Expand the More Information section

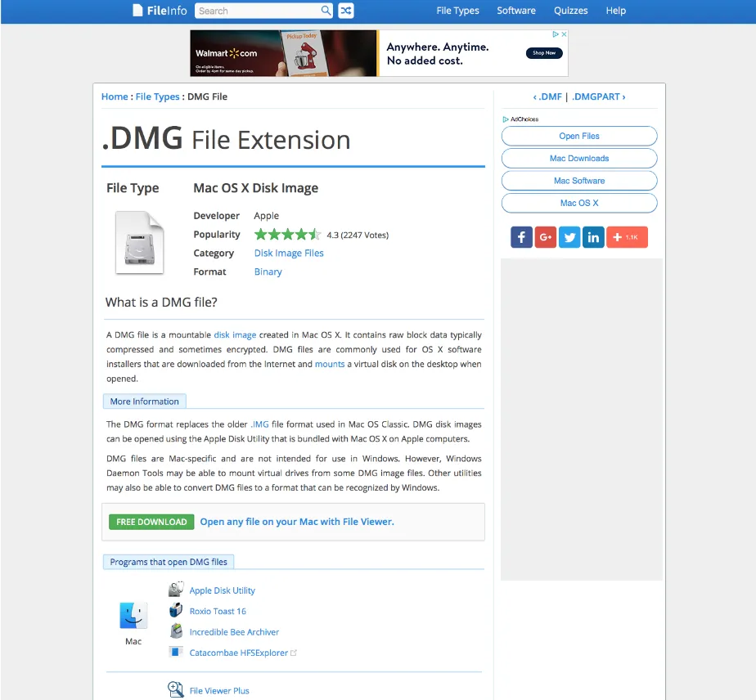[x=144, y=401]
